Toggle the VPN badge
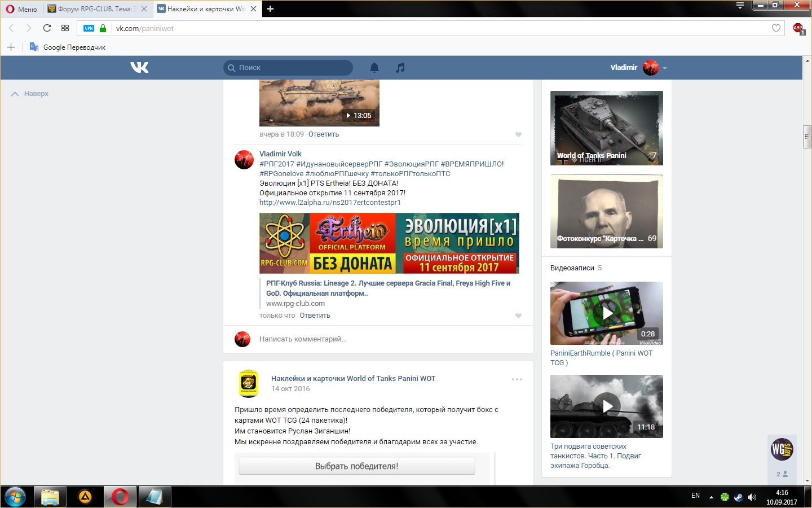This screenshot has width=812, height=508. click(89, 28)
